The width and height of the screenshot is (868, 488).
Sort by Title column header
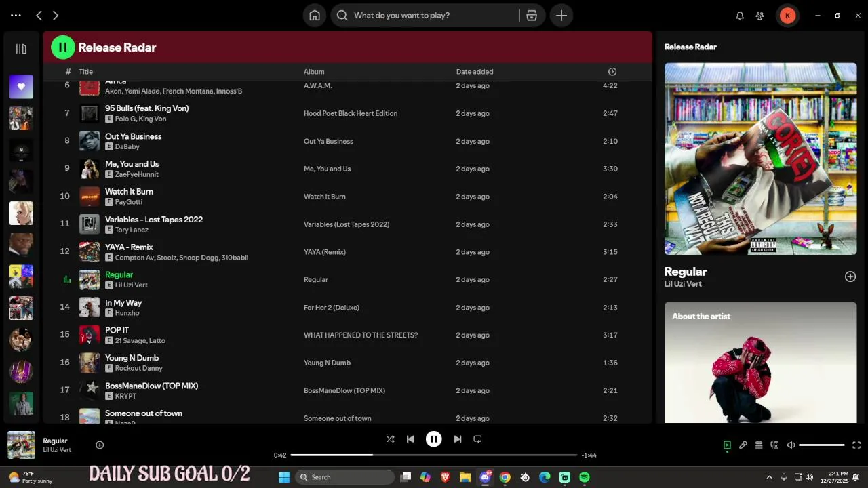85,72
